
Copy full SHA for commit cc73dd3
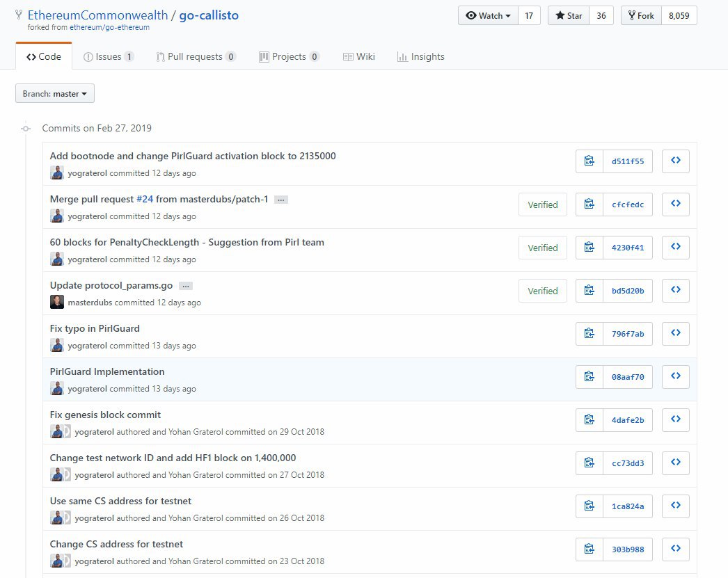[589, 463]
